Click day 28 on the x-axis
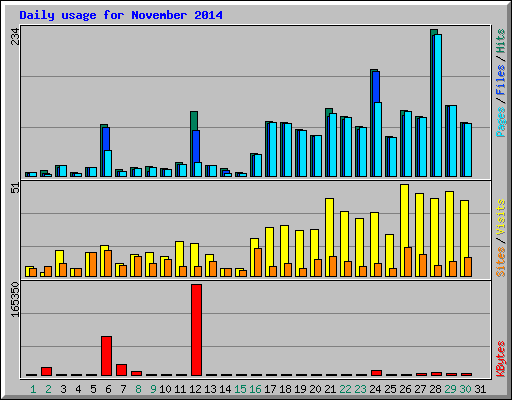 [435, 389]
